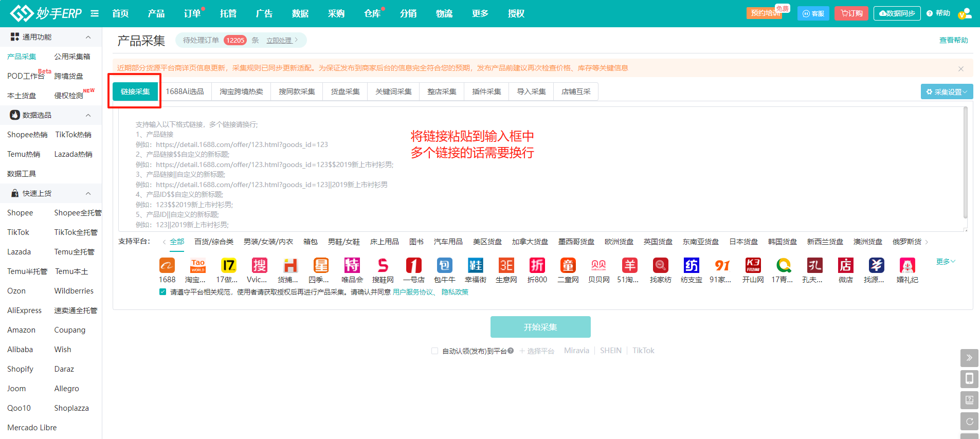Click the 搜鞋网 platform icon
980x439 pixels.
(x=383, y=265)
